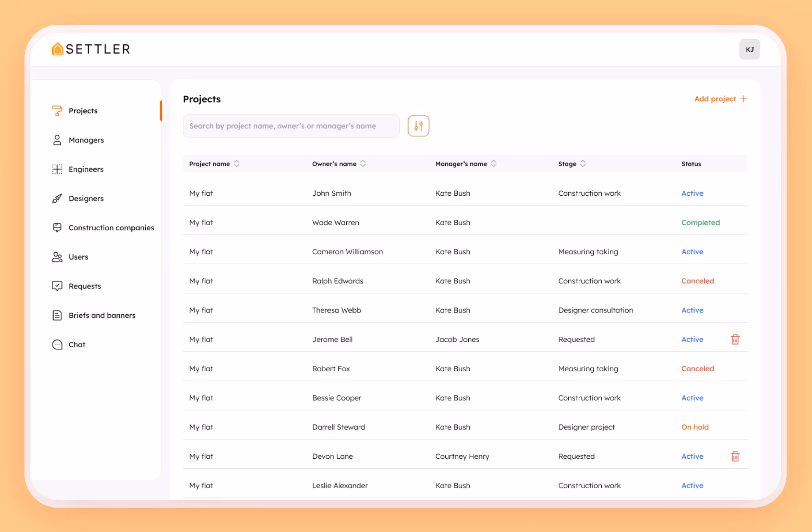This screenshot has height=532, width=812.
Task: Sort the Stage column
Action: click(x=582, y=164)
